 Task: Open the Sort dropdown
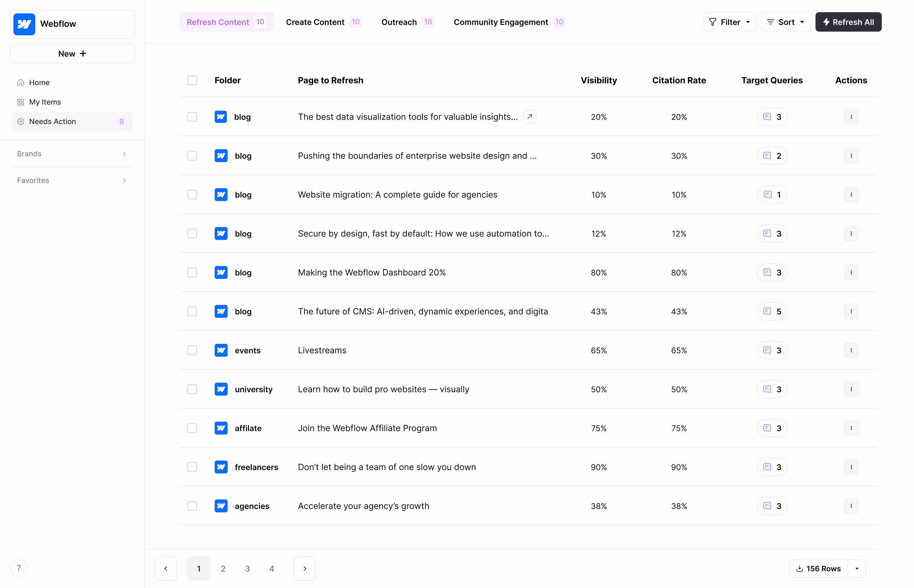785,22
